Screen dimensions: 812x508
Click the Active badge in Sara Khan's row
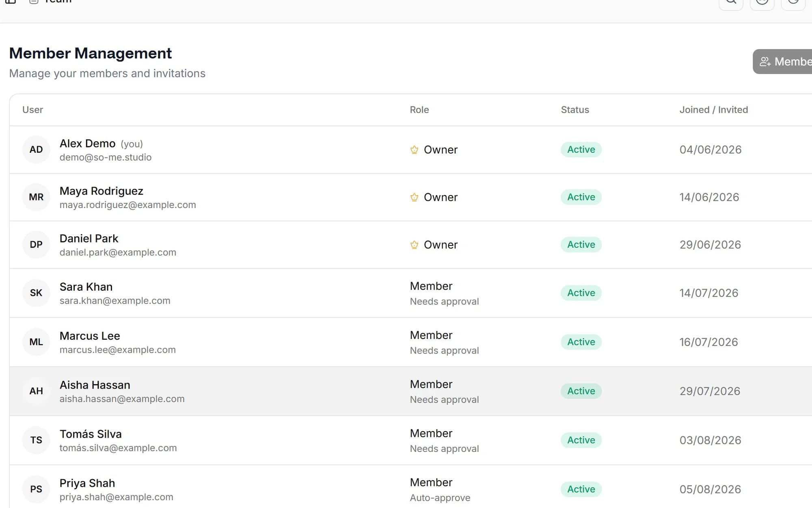[581, 293]
